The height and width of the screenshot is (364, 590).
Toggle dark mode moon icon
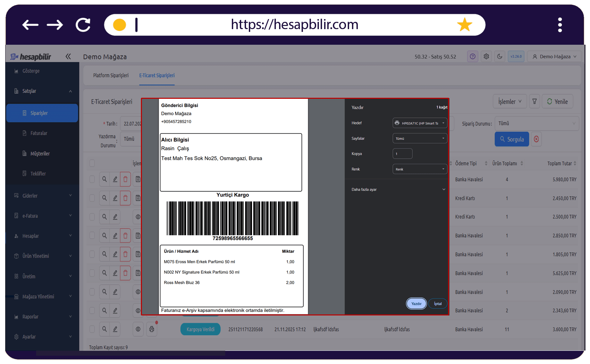click(500, 57)
